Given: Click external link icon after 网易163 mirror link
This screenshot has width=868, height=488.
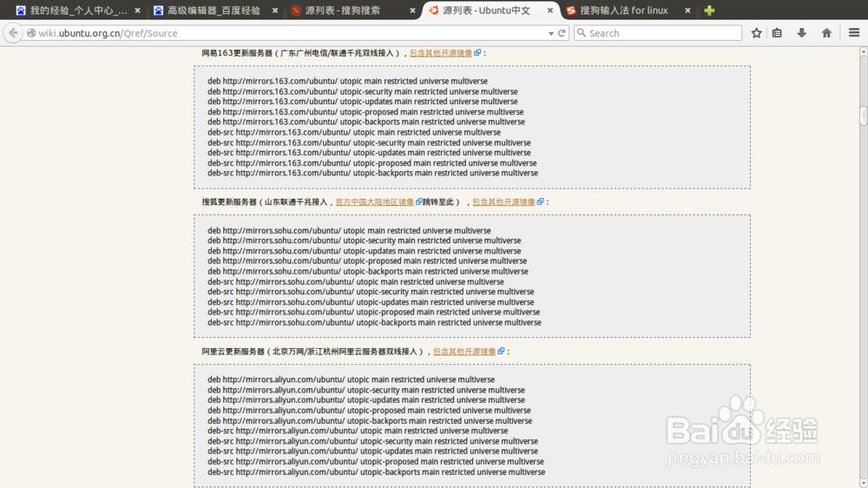Looking at the screenshot, I should click(477, 53).
